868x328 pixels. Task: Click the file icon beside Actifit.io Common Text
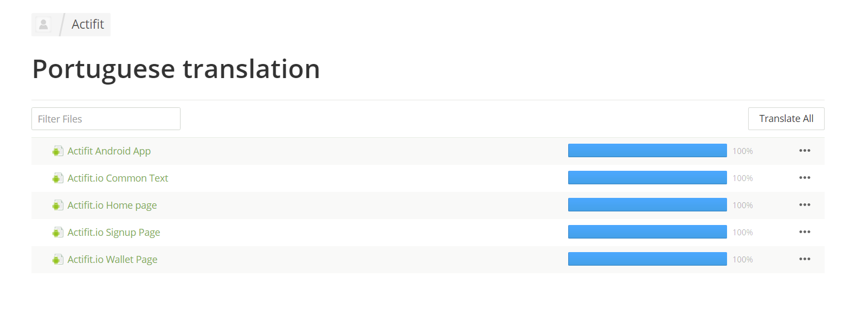pos(57,178)
